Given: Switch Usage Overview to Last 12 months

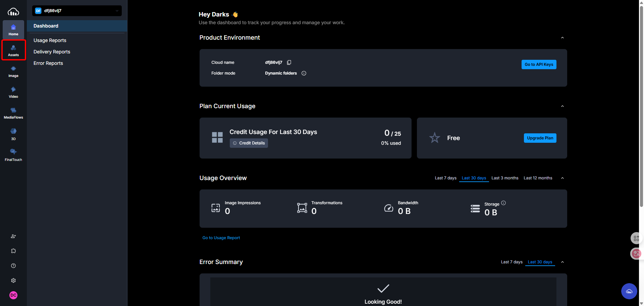Looking at the screenshot, I should click(538, 178).
